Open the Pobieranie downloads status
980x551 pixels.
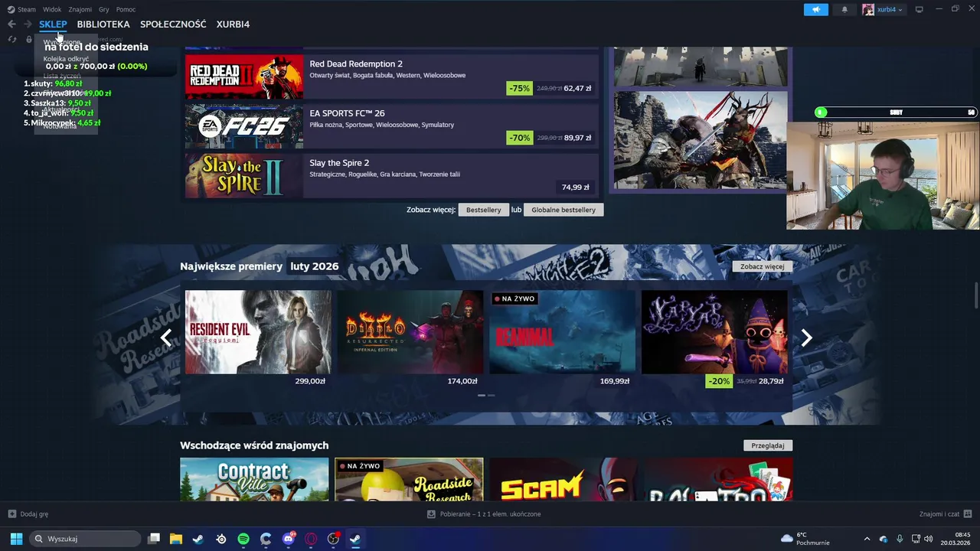click(x=484, y=514)
